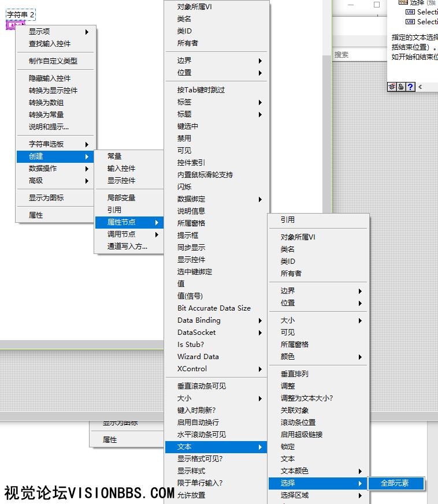
Task: Click the scroll-left arrow in help window
Action: tap(420, 87)
